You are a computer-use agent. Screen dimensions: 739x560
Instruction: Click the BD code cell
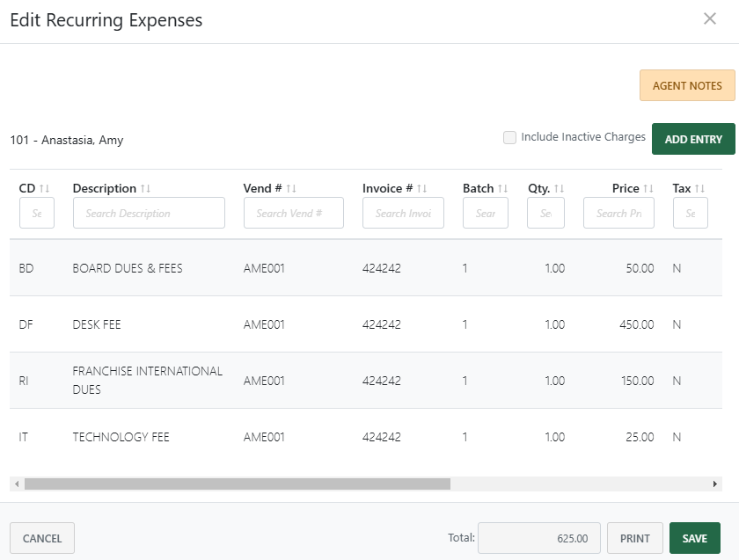coord(26,268)
